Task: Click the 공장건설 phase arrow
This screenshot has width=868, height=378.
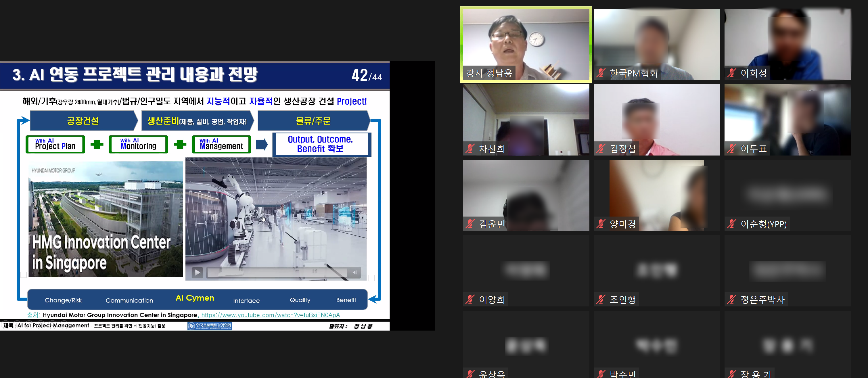Action: (x=84, y=121)
